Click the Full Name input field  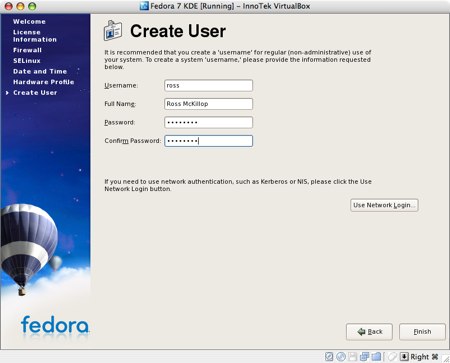209,104
